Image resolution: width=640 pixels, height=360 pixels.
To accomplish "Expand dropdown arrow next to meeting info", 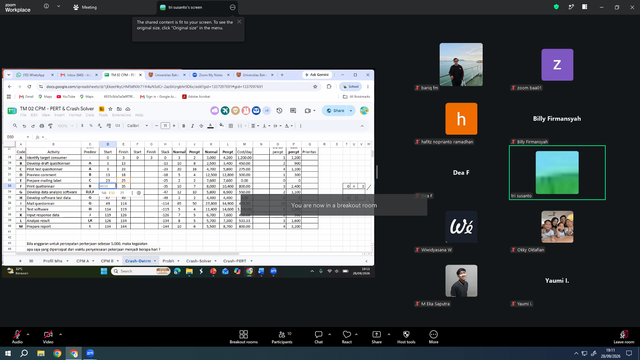I will click(58, 7).
